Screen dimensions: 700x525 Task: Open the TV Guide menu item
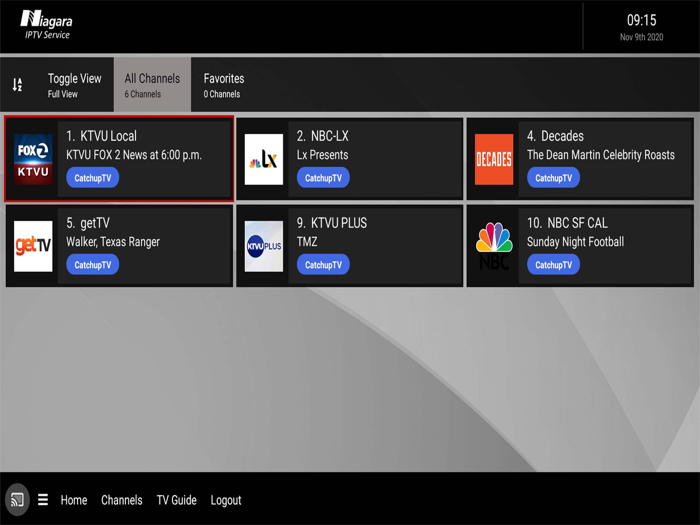coord(176,500)
